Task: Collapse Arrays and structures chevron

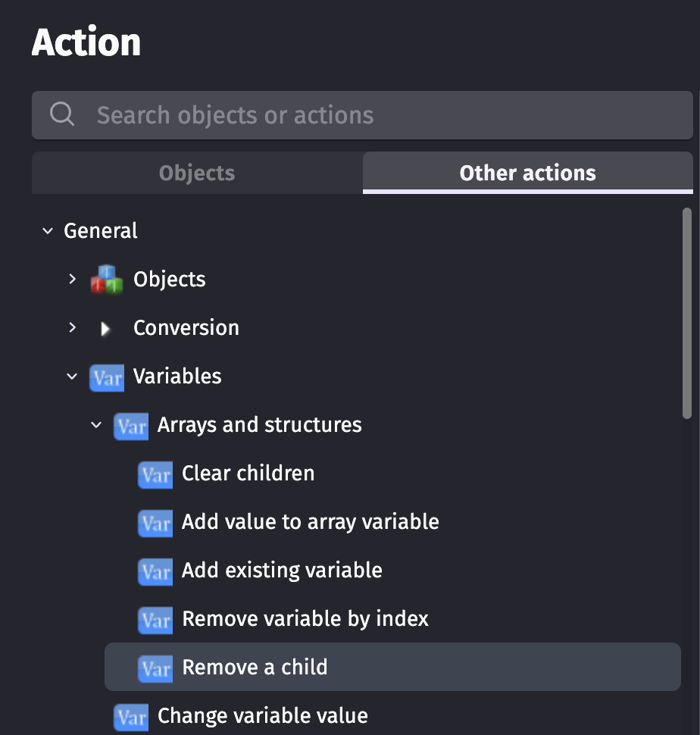Action: point(96,425)
